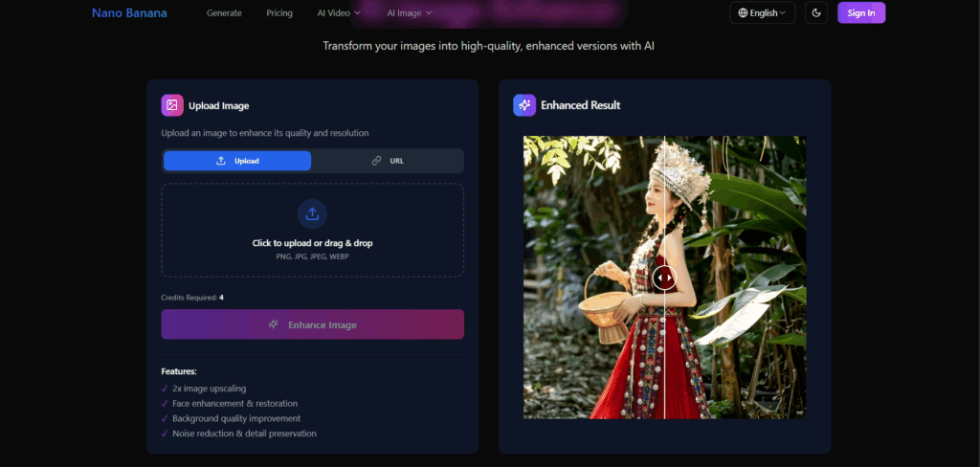The height and width of the screenshot is (467, 980).
Task: Click the before/after comparison slider handle
Action: [664, 277]
